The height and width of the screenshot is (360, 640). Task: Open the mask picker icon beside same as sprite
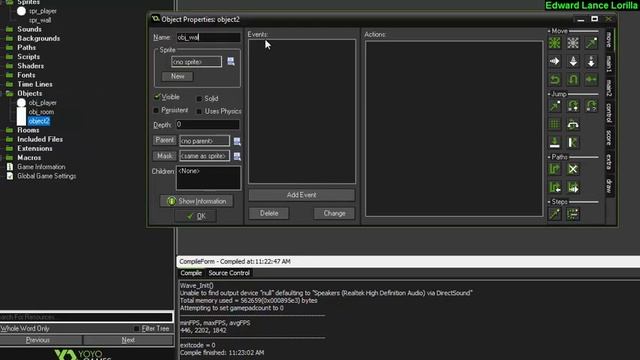(x=237, y=156)
